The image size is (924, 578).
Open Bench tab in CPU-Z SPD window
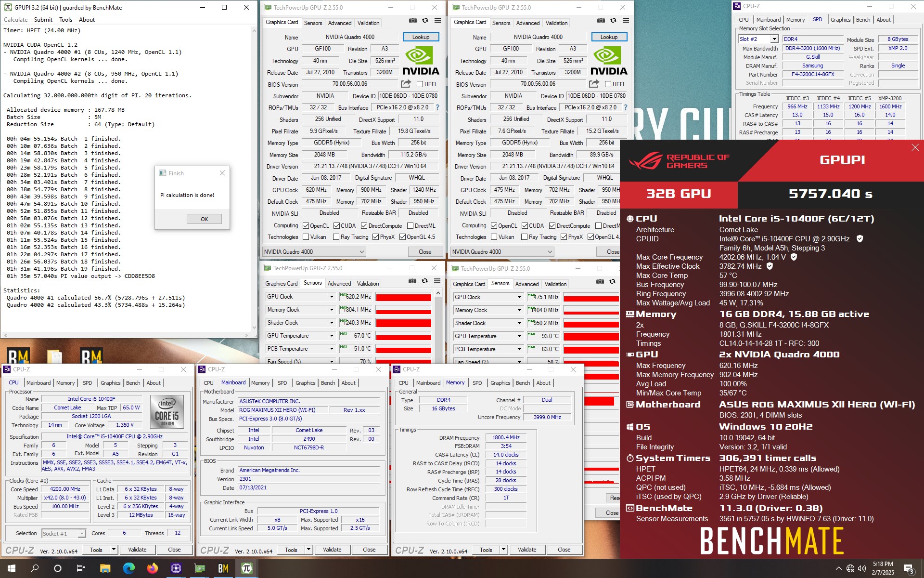(x=863, y=20)
